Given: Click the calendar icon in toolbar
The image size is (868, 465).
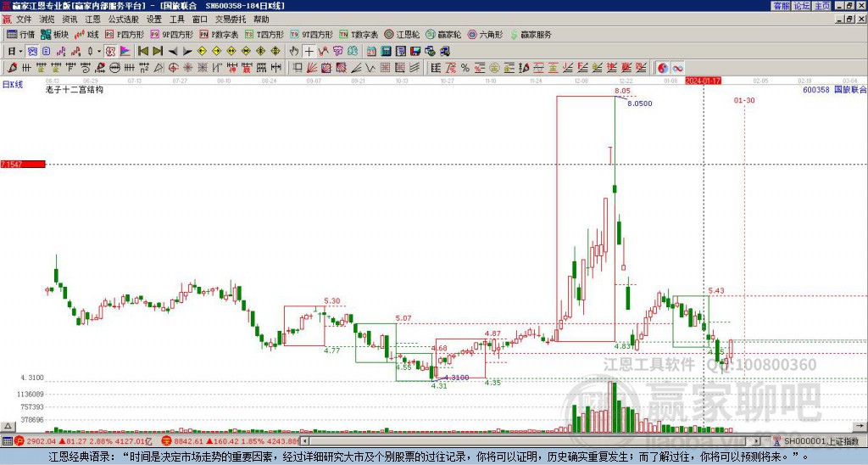Looking at the screenshot, I should tap(371, 52).
